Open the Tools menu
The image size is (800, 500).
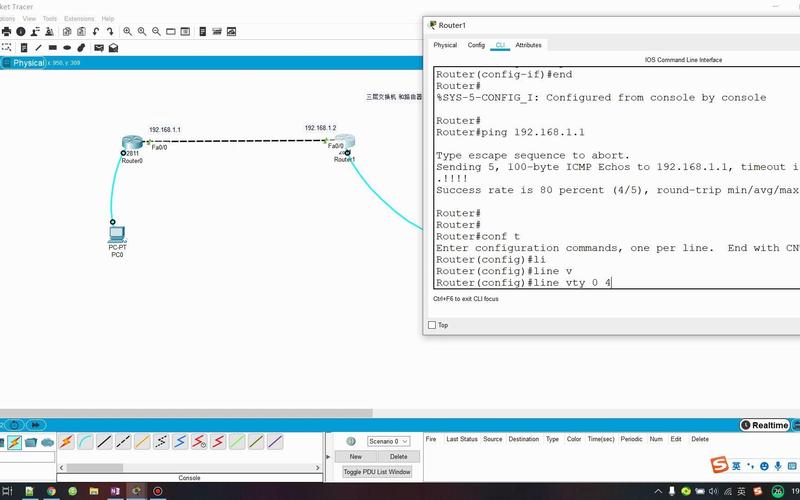[x=50, y=18]
